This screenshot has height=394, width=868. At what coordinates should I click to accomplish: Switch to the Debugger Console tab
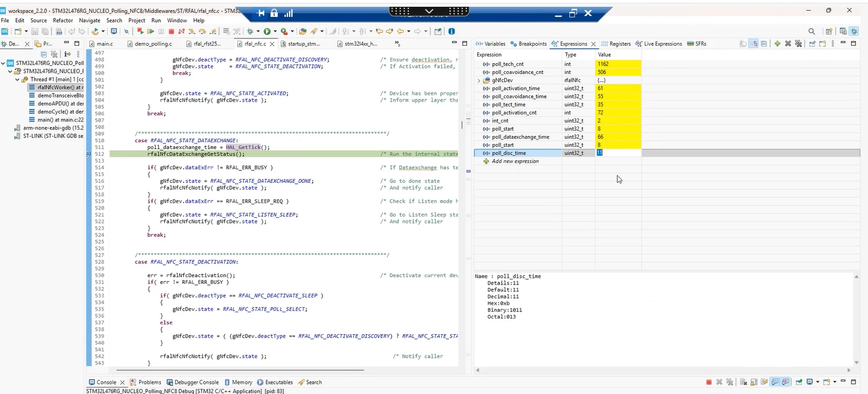pos(192,382)
